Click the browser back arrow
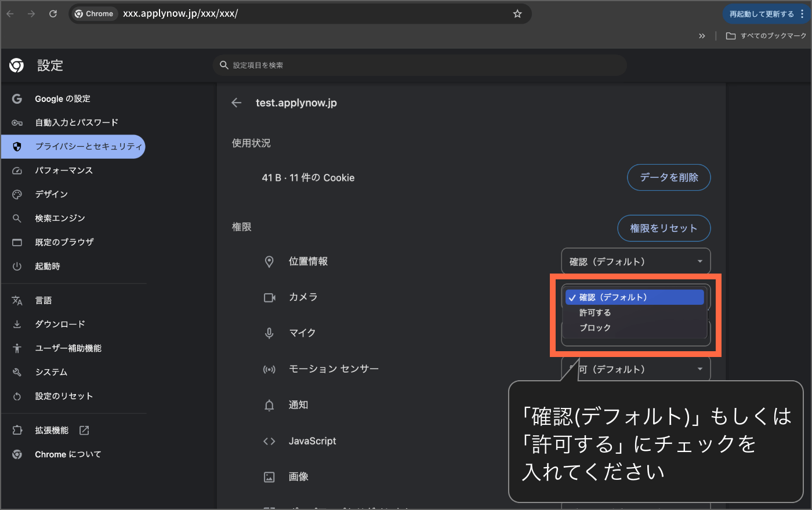 (10, 14)
